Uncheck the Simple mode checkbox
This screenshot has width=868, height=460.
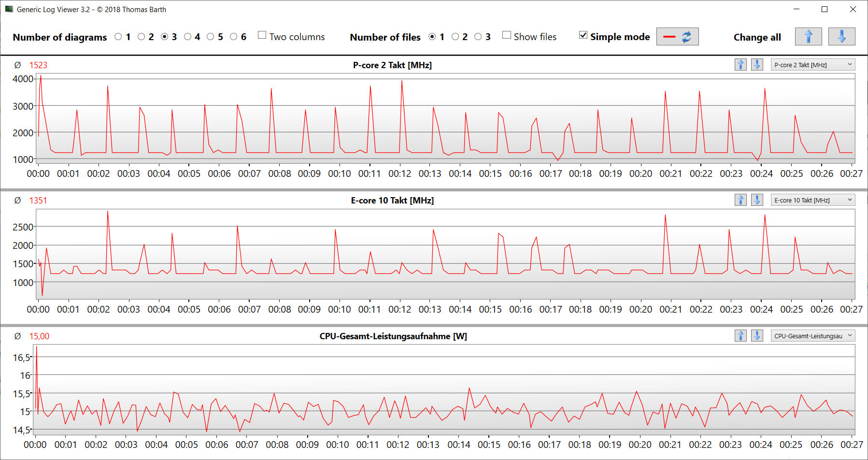[583, 35]
